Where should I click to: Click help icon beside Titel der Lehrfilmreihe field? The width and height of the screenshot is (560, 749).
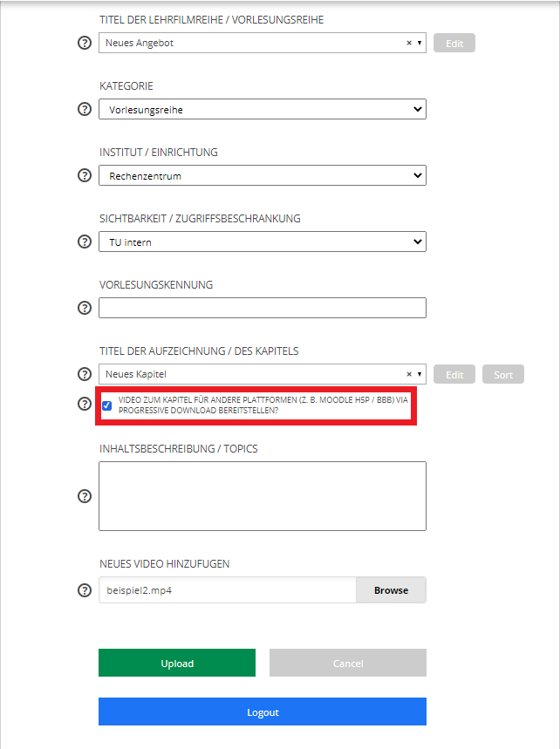tap(85, 43)
